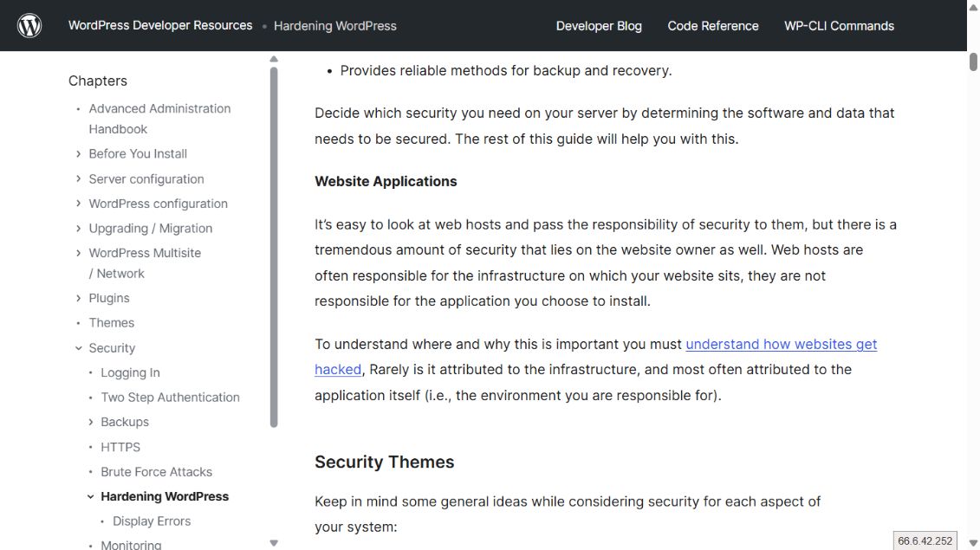Expand the Plugins chapter chevron
Image resolution: width=980 pixels, height=550 pixels.
pyautogui.click(x=78, y=298)
